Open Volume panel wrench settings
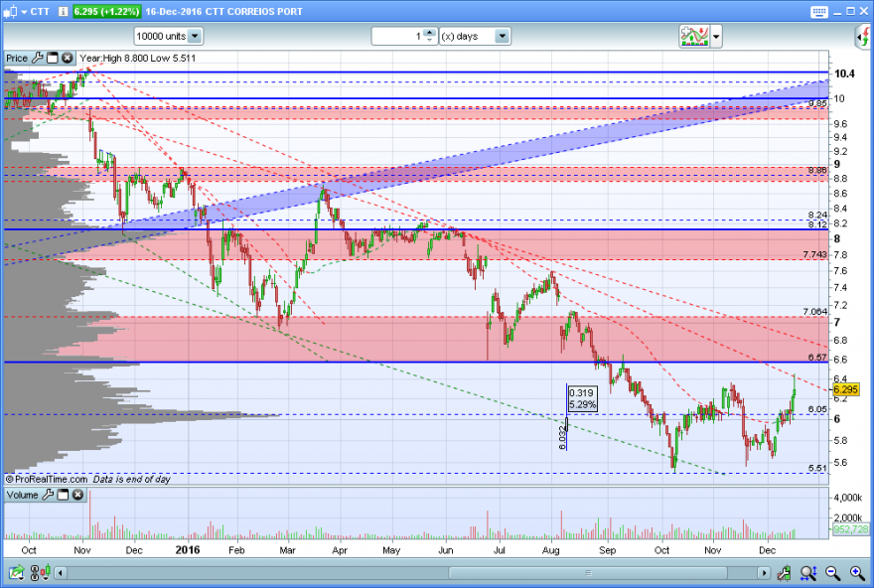Screen dimensions: 874x588 point(48,495)
